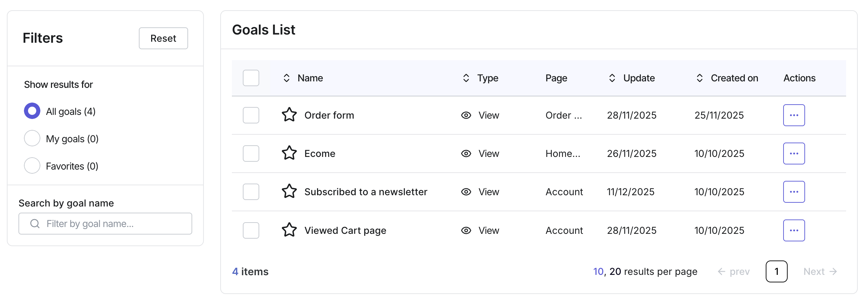Screen dimensions: 868x307
Task: Check the Subscribed to a newsletter checkbox
Action: tap(251, 192)
